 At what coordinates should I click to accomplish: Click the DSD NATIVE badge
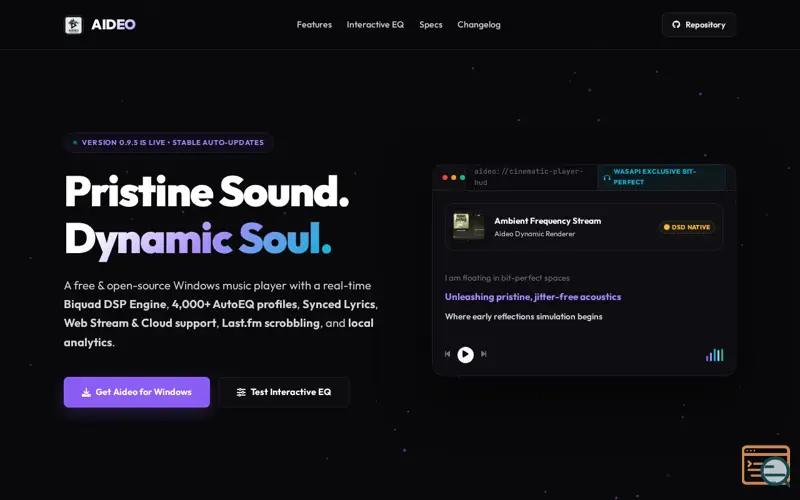pyautogui.click(x=687, y=227)
